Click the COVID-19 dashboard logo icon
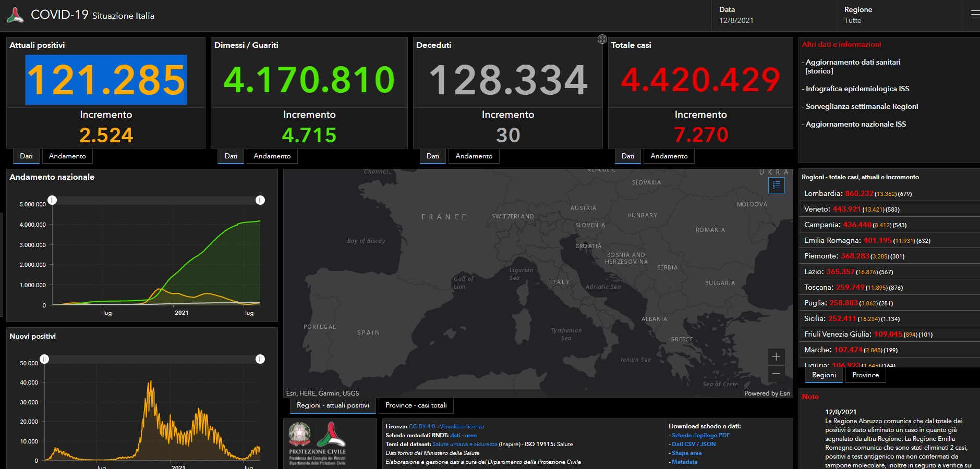 [x=15, y=15]
